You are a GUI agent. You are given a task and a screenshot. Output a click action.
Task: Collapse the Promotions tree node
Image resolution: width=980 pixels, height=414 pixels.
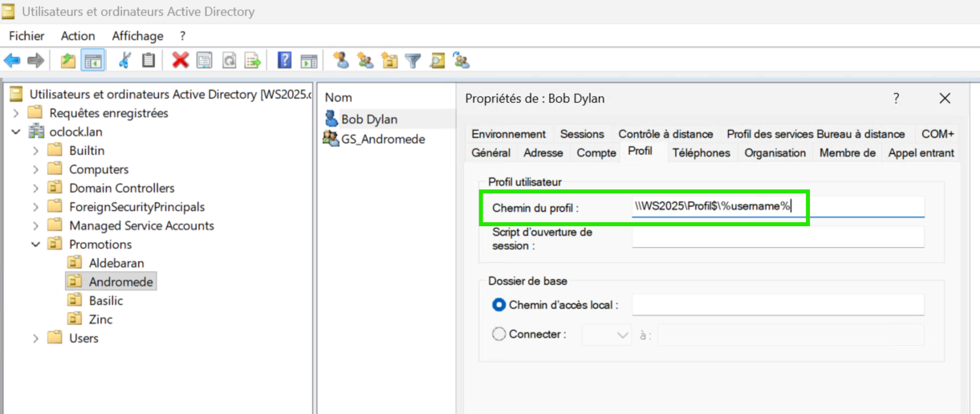[36, 245]
